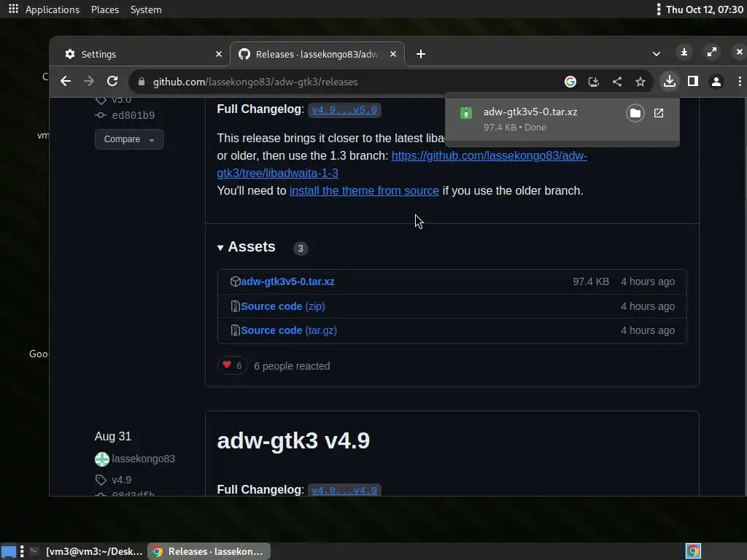
Task: Reload the GitHub releases page
Action: (x=112, y=82)
